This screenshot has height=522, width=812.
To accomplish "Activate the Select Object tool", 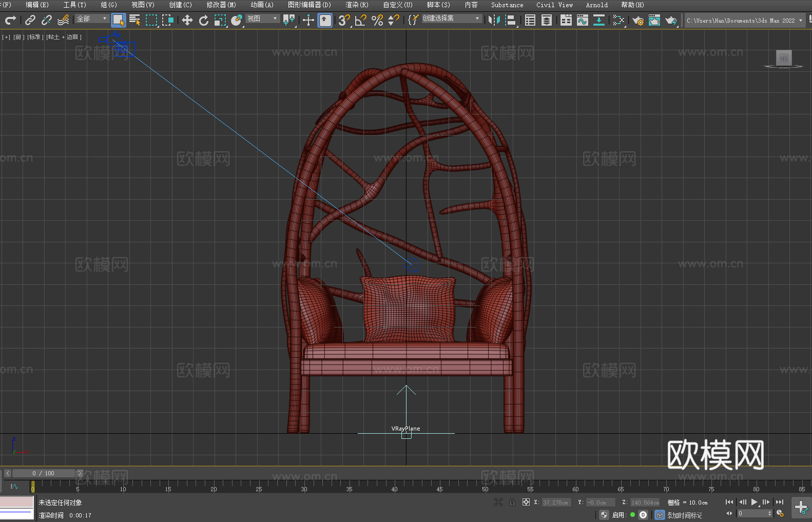I will pyautogui.click(x=119, y=20).
